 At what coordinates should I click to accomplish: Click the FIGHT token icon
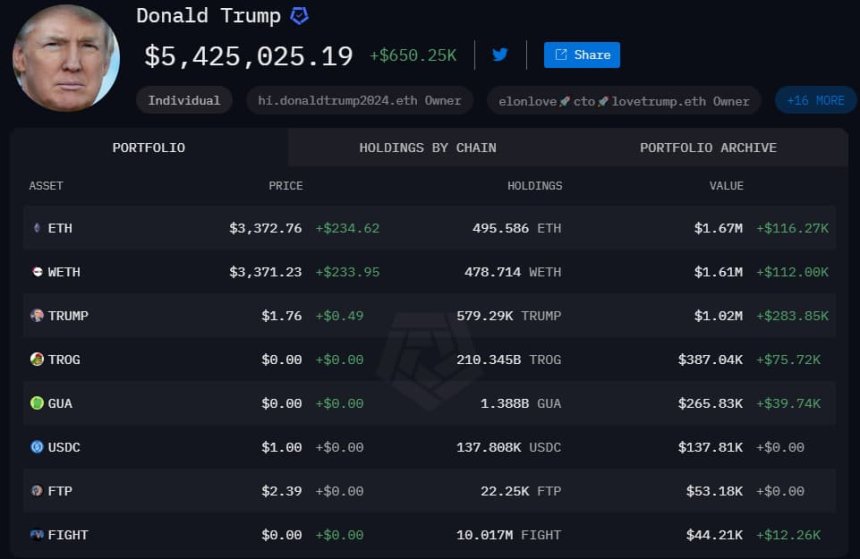[x=38, y=535]
